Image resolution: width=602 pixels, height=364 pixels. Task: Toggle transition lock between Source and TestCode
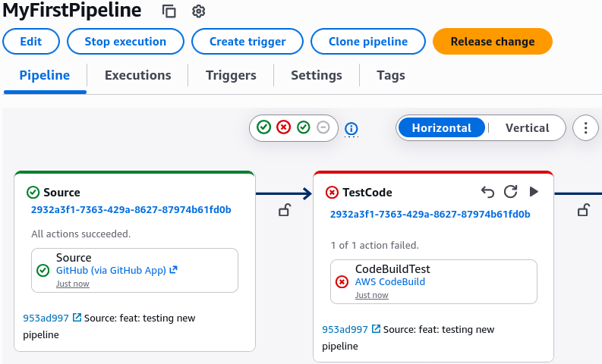pos(285,210)
